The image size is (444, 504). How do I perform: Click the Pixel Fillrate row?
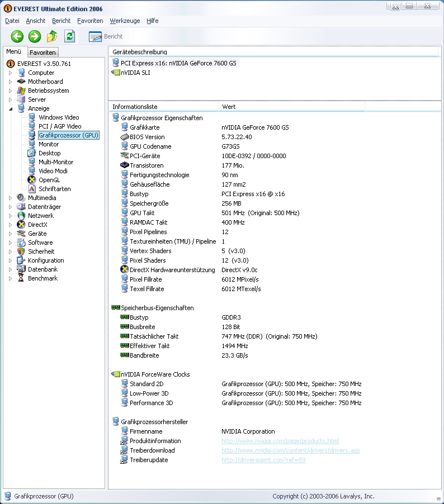[x=275, y=279]
